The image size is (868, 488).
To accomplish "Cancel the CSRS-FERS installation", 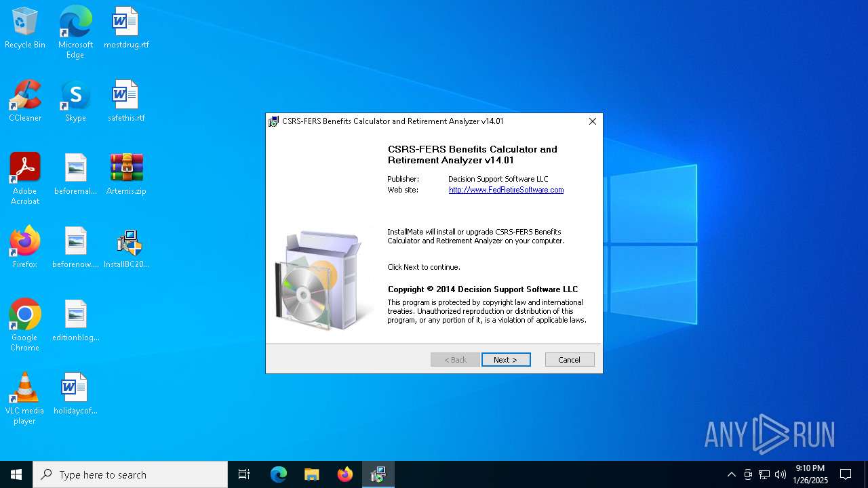I will pos(570,360).
